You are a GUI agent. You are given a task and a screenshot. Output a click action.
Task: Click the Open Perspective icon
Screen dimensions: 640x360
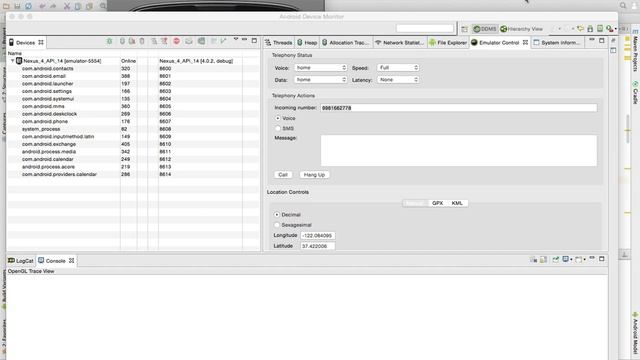tap(464, 29)
